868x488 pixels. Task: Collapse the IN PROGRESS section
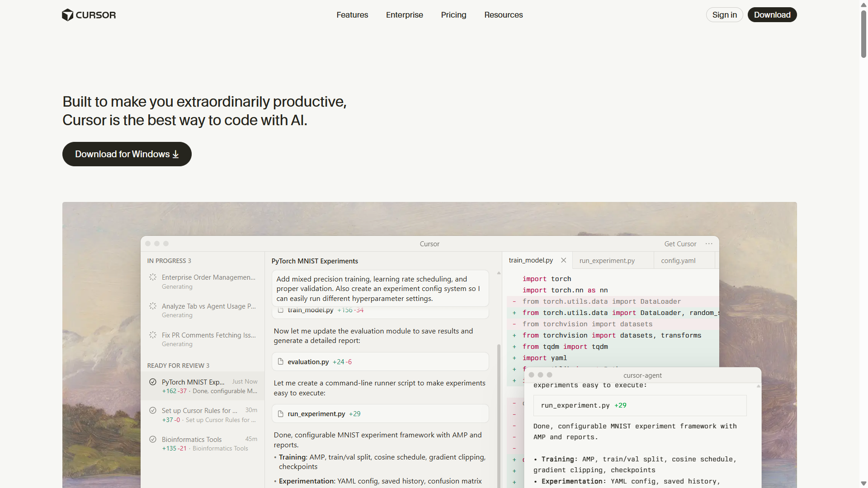(169, 261)
